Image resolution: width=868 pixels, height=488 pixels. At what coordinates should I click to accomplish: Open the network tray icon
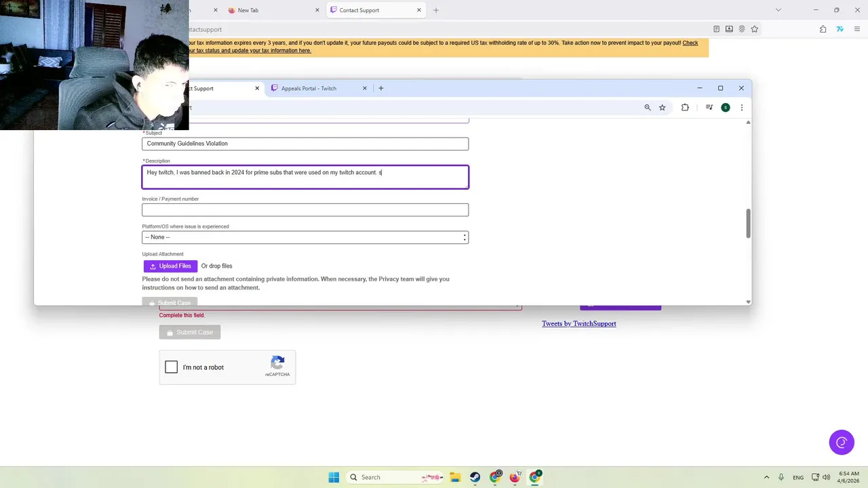pos(816,477)
